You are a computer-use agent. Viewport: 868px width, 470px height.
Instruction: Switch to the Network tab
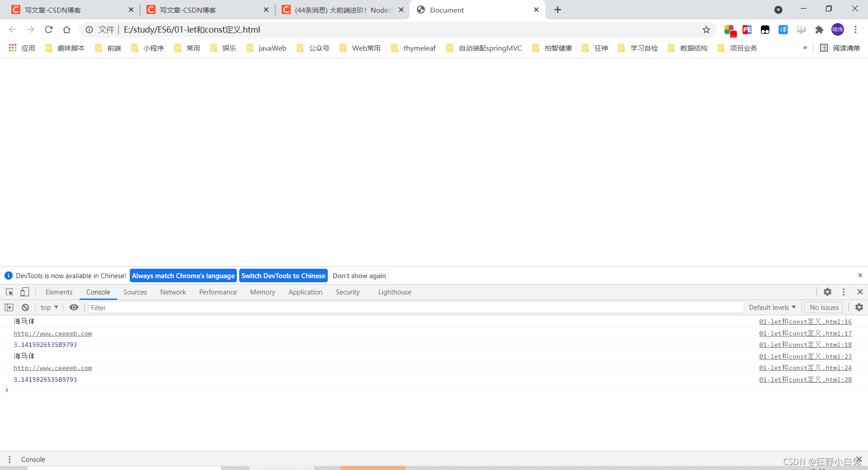pyautogui.click(x=173, y=292)
